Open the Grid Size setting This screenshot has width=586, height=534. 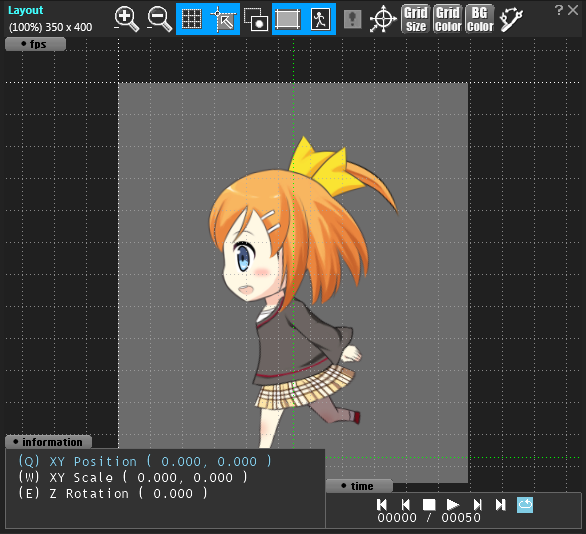pos(416,19)
